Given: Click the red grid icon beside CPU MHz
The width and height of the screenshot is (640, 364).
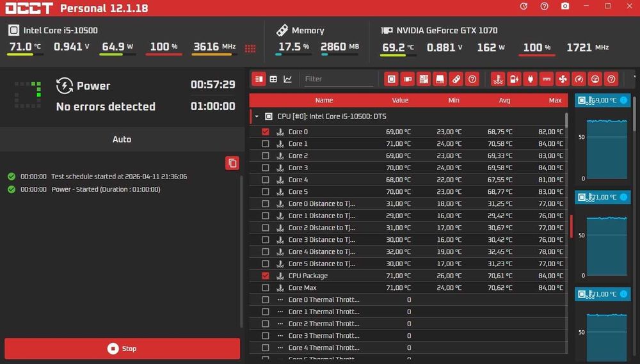Looking at the screenshot, I should pyautogui.click(x=250, y=49).
